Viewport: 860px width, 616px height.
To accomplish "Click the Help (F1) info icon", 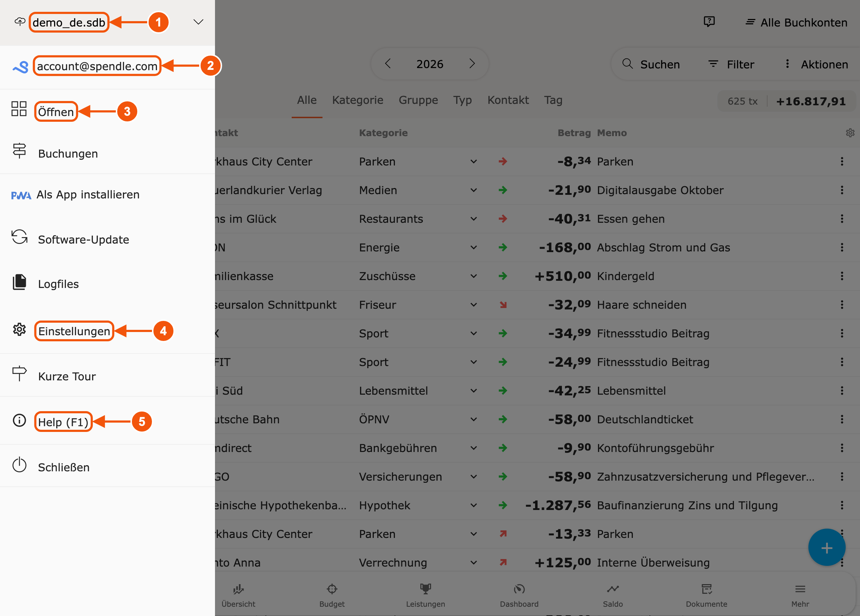I will 19,420.
